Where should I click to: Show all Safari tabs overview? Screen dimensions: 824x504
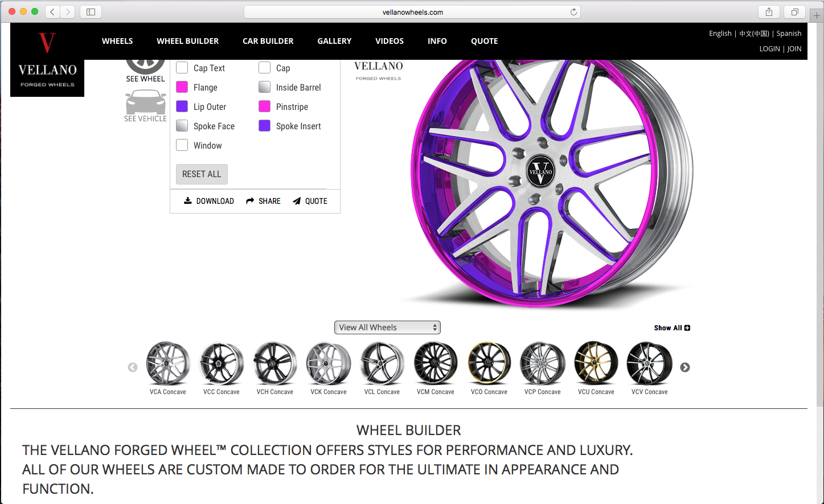point(794,11)
